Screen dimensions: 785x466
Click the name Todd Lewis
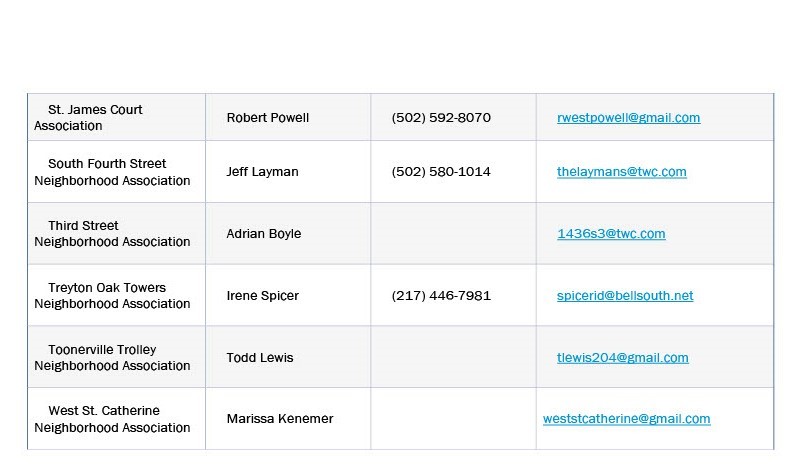click(260, 358)
